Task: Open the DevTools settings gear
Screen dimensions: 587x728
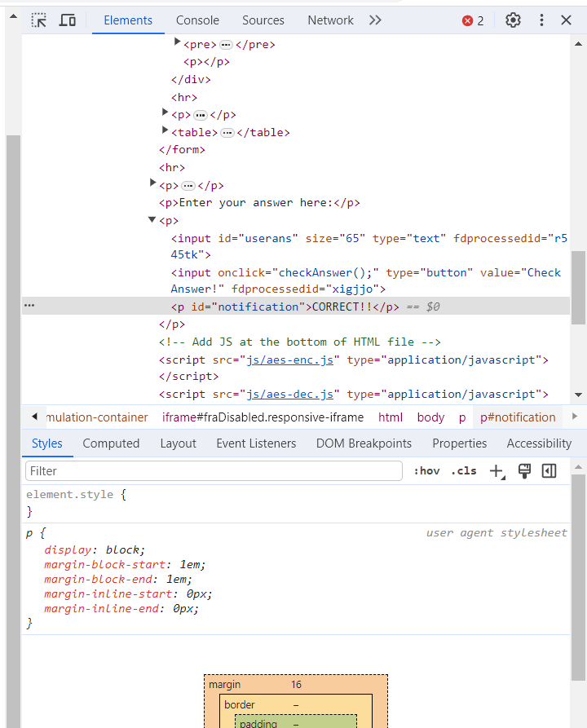Action: point(513,20)
